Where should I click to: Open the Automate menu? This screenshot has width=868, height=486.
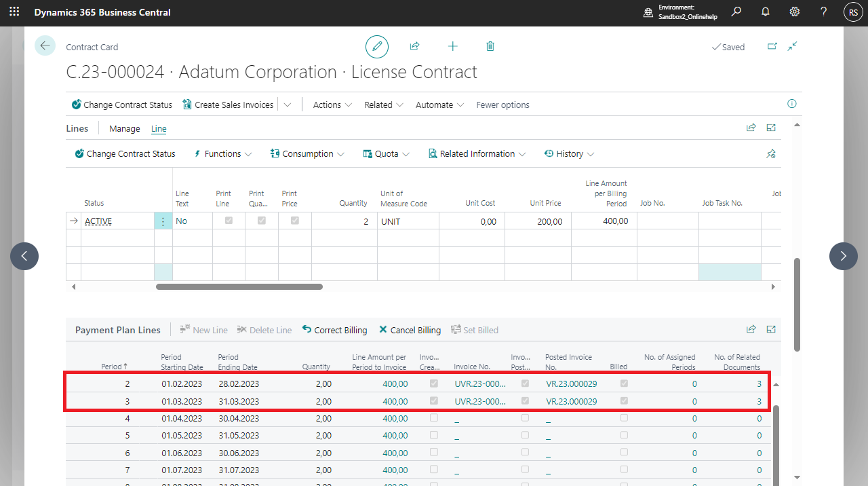[x=439, y=105]
